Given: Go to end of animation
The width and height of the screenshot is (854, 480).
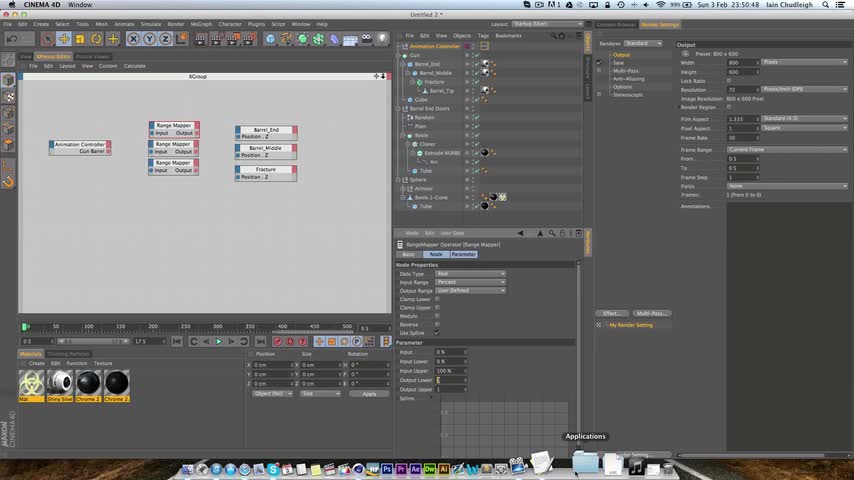Looking at the screenshot, I should click(x=260, y=342).
